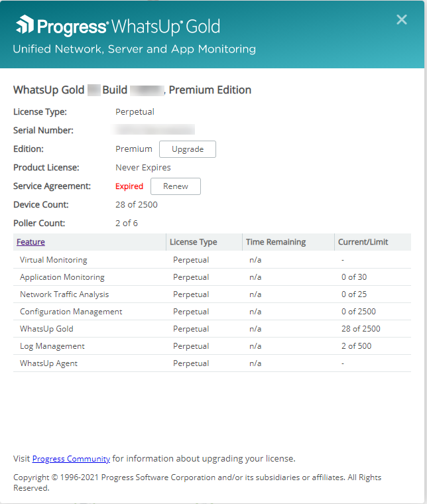427x504 pixels.
Task: Click the Device Count label
Action: pos(41,204)
